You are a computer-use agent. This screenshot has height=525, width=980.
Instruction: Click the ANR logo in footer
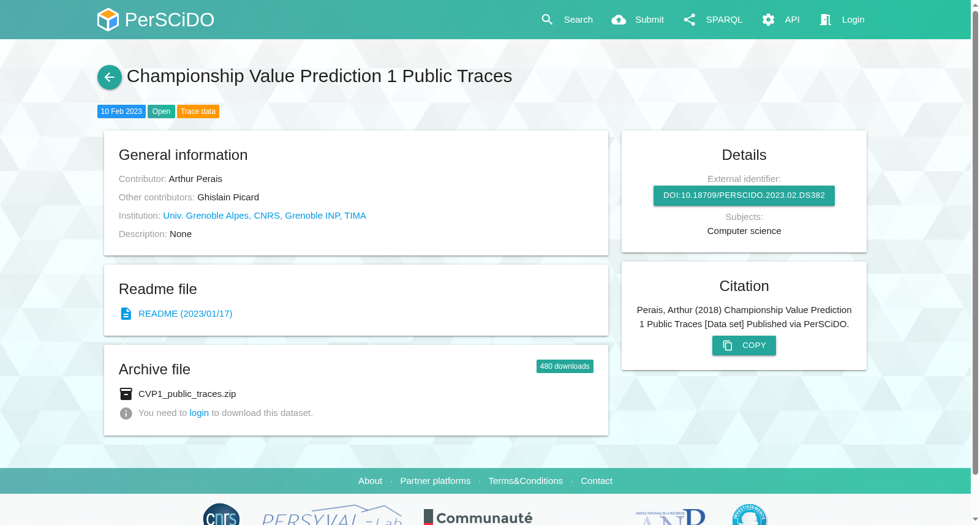pos(670,516)
